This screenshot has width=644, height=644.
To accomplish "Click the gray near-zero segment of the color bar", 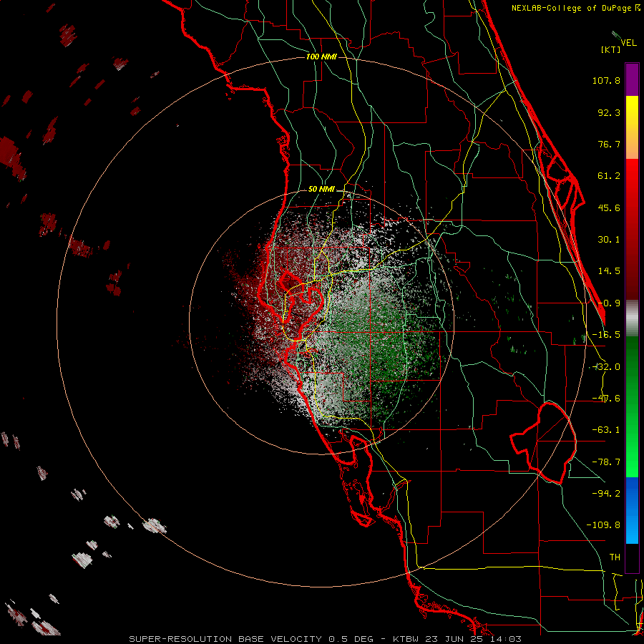I will (x=632, y=318).
